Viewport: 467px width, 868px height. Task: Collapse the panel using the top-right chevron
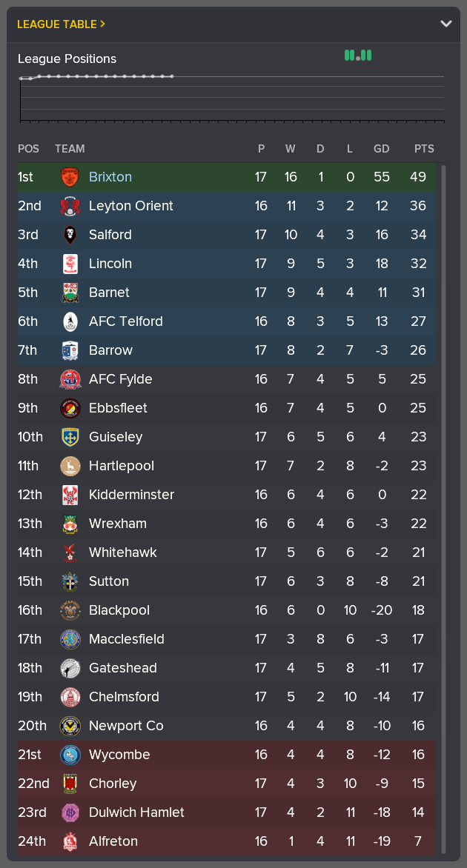coord(446,23)
